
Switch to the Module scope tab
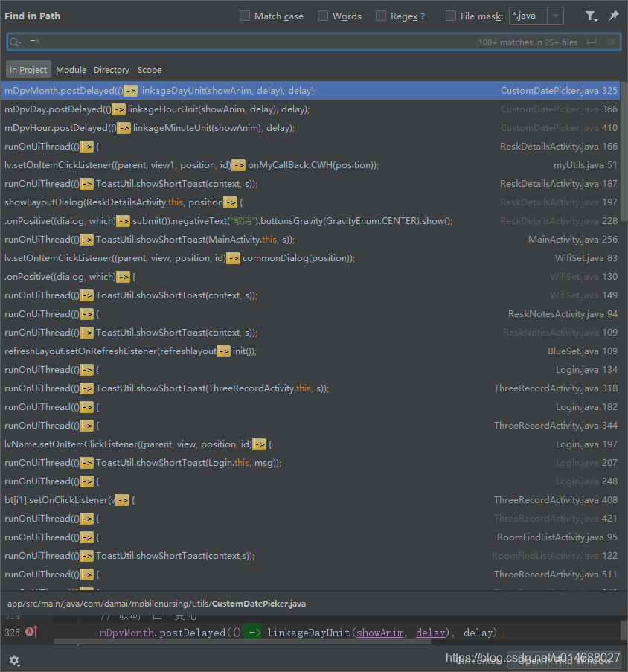coord(71,69)
